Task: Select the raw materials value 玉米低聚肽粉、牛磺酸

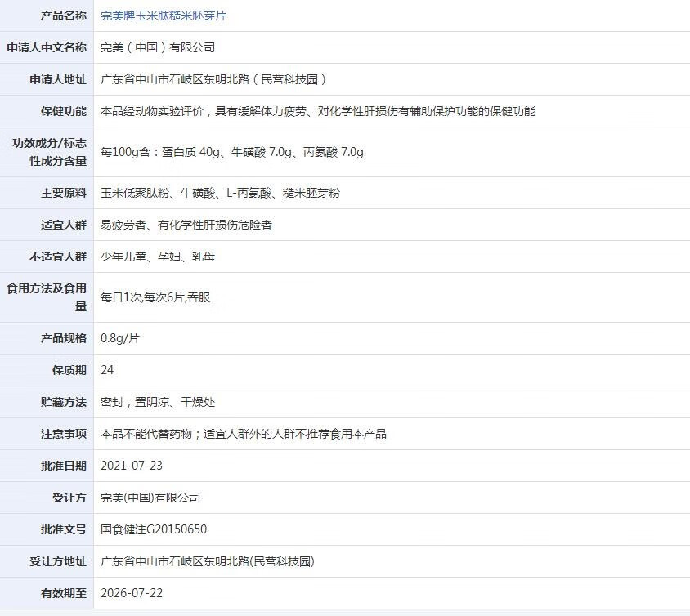Action: point(220,193)
